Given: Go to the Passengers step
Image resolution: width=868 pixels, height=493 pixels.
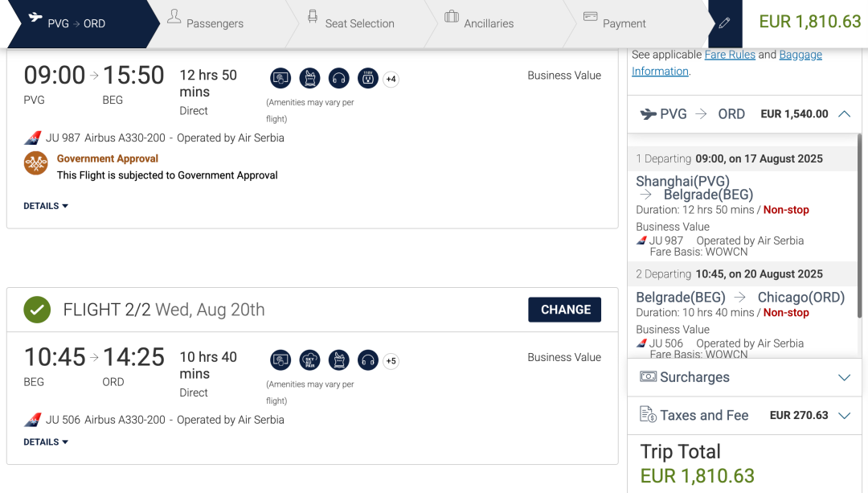Looking at the screenshot, I should [206, 23].
